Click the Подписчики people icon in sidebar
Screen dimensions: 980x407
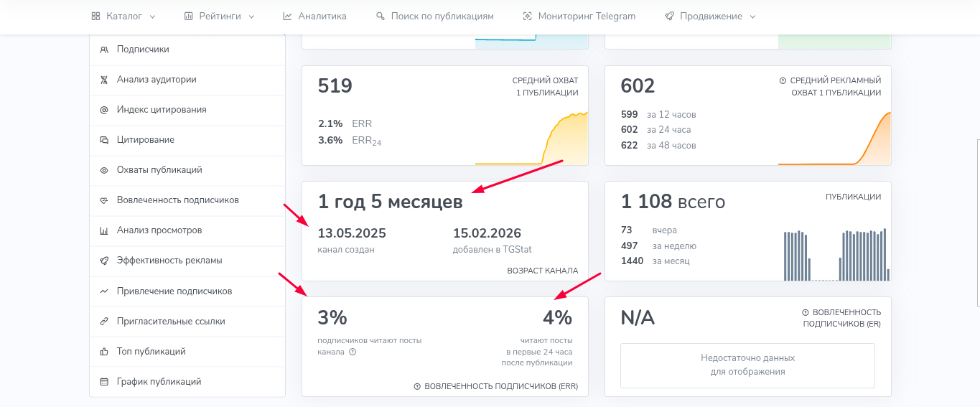(x=104, y=50)
